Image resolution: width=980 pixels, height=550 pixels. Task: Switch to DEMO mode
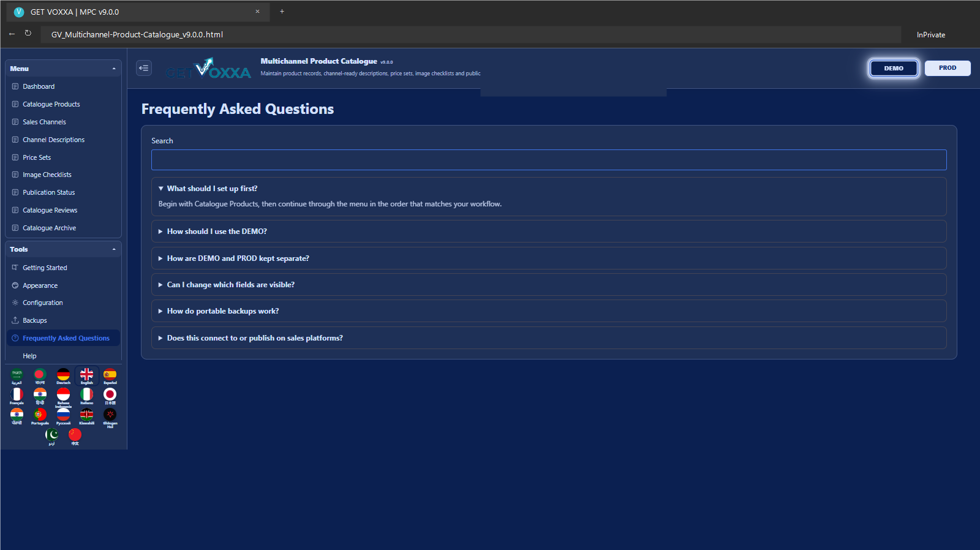coord(894,68)
